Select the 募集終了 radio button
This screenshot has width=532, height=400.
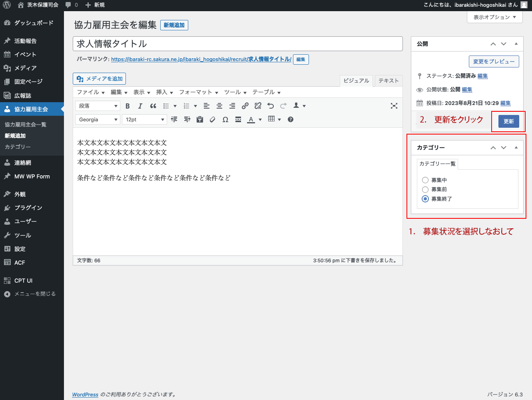(425, 199)
